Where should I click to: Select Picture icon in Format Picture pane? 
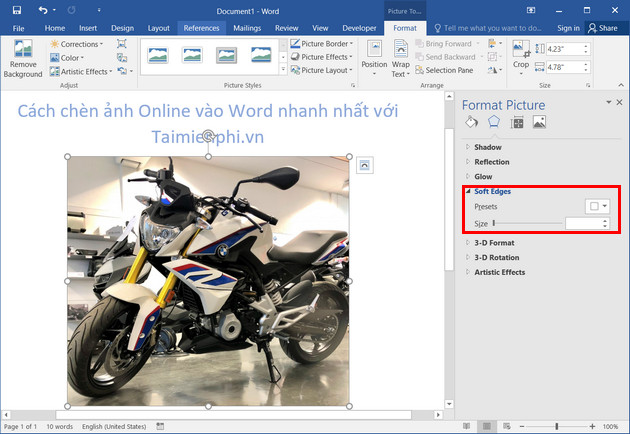(x=539, y=122)
